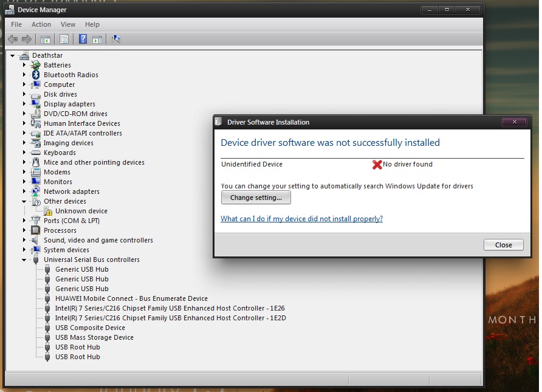542x392 pixels.
Task: Click the Change setting... button
Action: point(256,198)
